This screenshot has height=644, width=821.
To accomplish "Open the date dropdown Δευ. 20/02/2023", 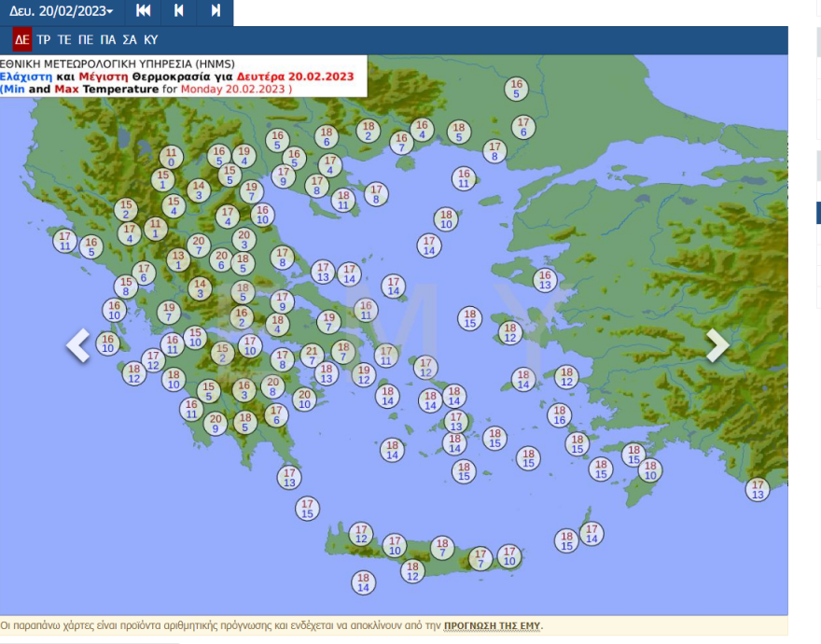I will pyautogui.click(x=62, y=11).
